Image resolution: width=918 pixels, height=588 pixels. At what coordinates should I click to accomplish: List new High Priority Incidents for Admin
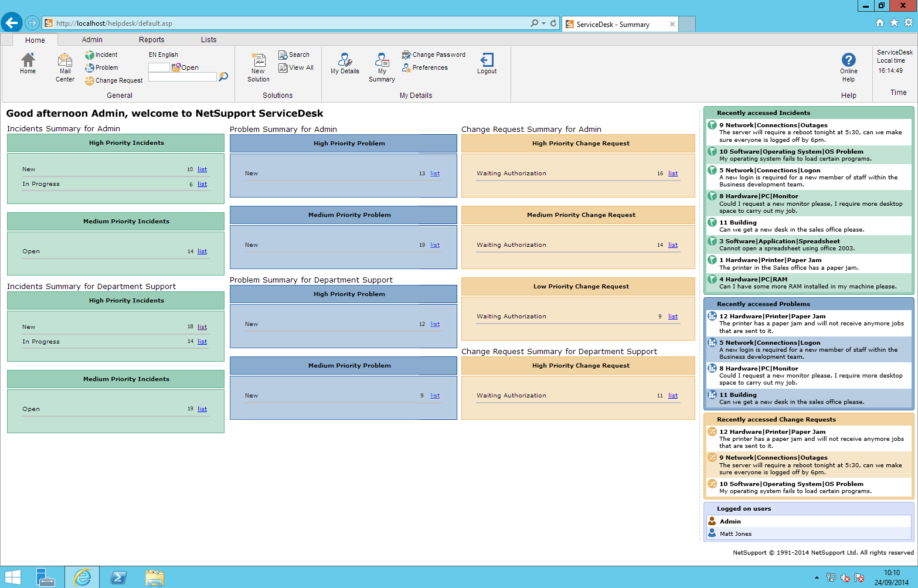click(202, 169)
